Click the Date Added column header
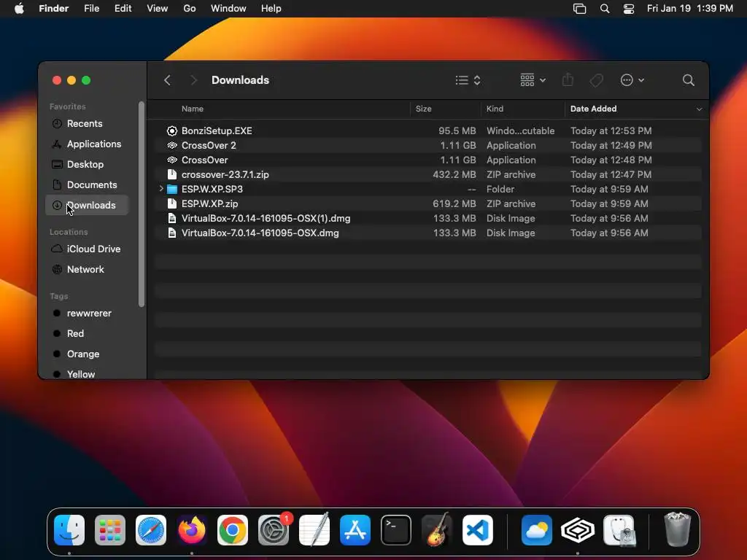 593,109
